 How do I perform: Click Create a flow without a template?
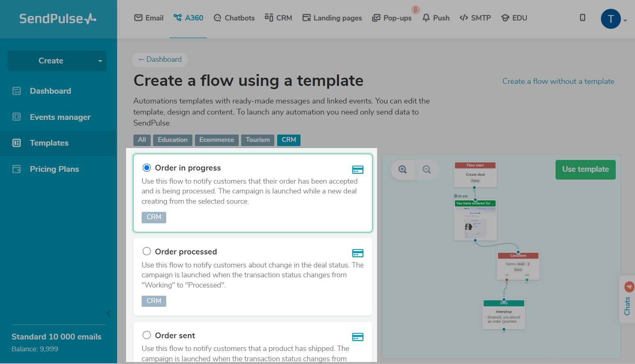pos(558,81)
